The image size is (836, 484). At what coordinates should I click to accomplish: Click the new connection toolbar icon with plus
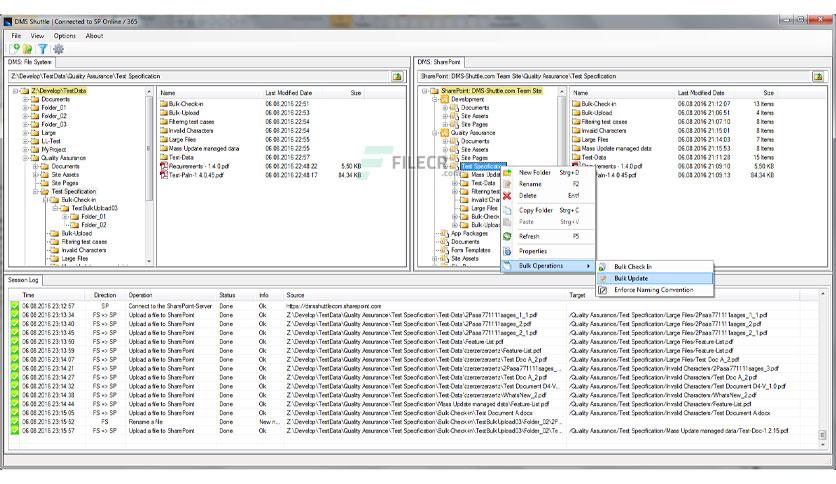(x=15, y=49)
